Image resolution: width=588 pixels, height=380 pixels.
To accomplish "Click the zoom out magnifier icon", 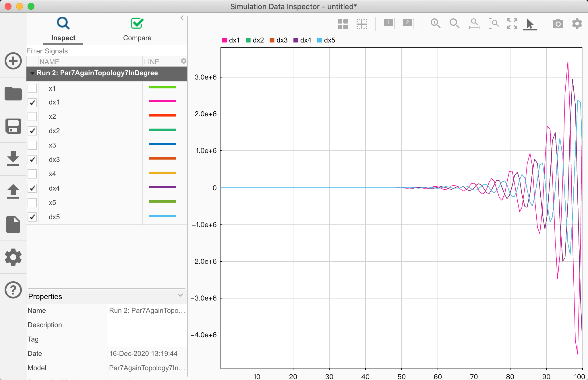I will [454, 23].
